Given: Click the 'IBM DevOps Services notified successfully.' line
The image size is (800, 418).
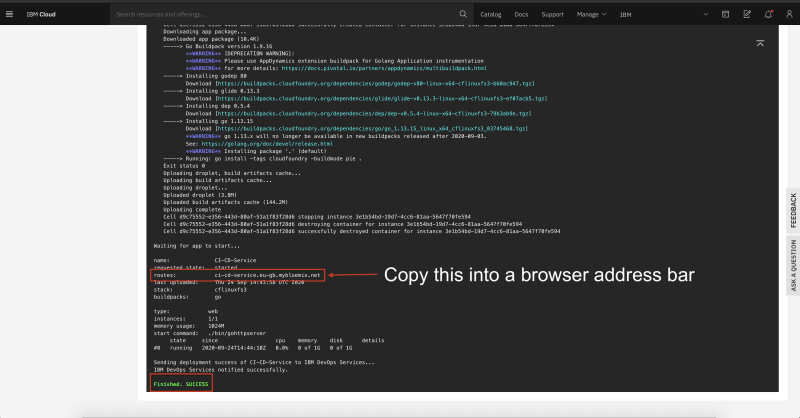Looking at the screenshot, I should coord(220,370).
